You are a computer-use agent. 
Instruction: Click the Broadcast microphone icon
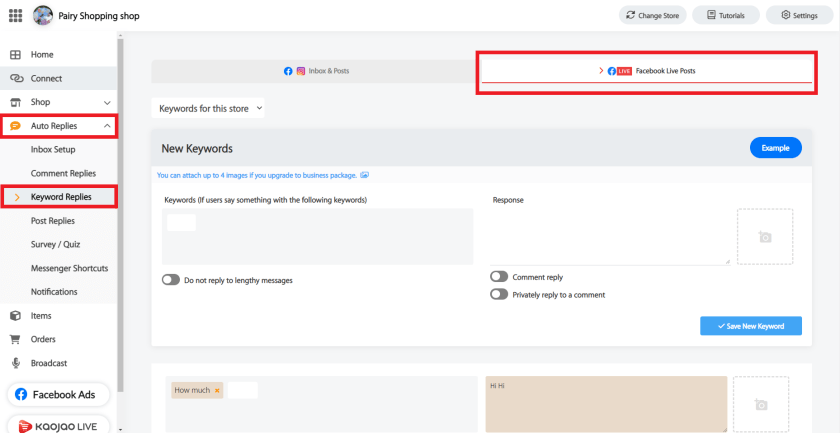[16, 363]
